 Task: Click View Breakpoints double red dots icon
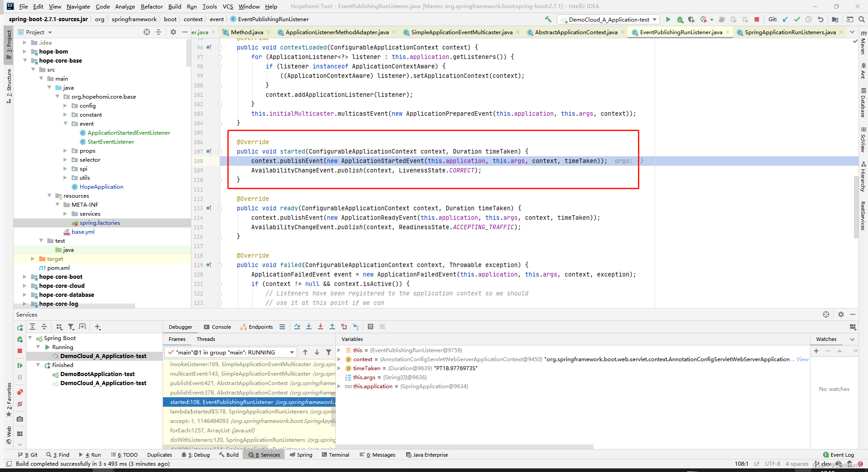click(20, 392)
